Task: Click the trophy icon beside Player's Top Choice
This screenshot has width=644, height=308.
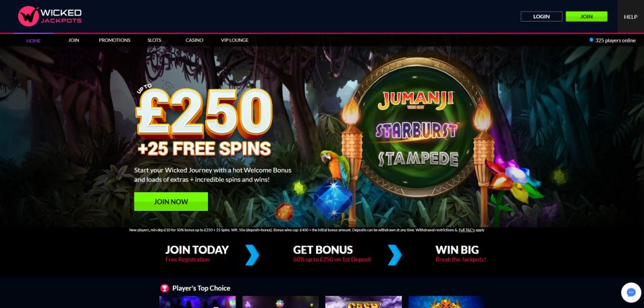Action: pyautogui.click(x=165, y=288)
